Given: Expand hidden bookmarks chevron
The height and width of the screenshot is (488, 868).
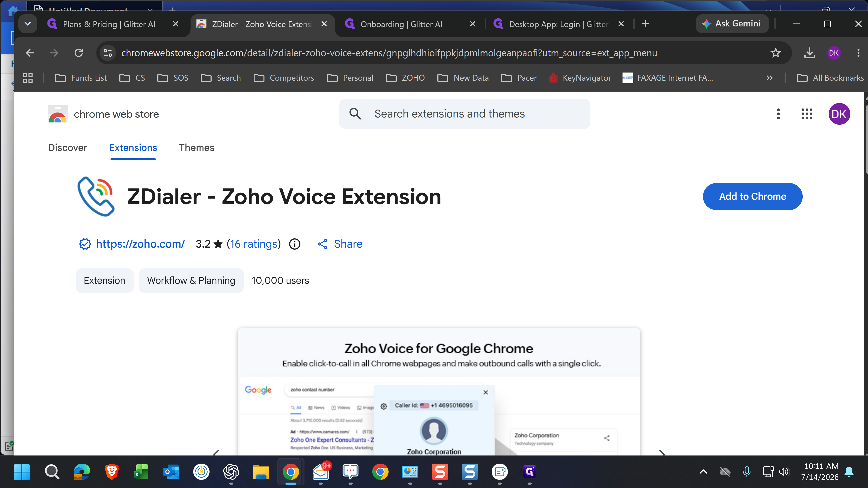Looking at the screenshot, I should pos(769,78).
